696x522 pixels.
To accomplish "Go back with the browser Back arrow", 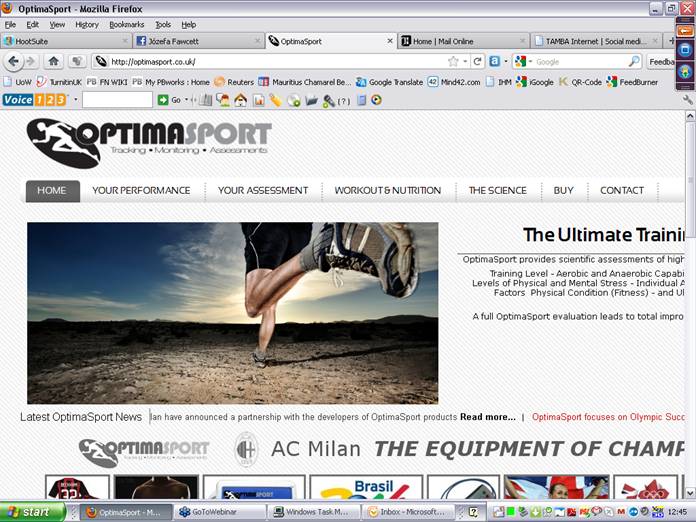I will tap(13, 62).
